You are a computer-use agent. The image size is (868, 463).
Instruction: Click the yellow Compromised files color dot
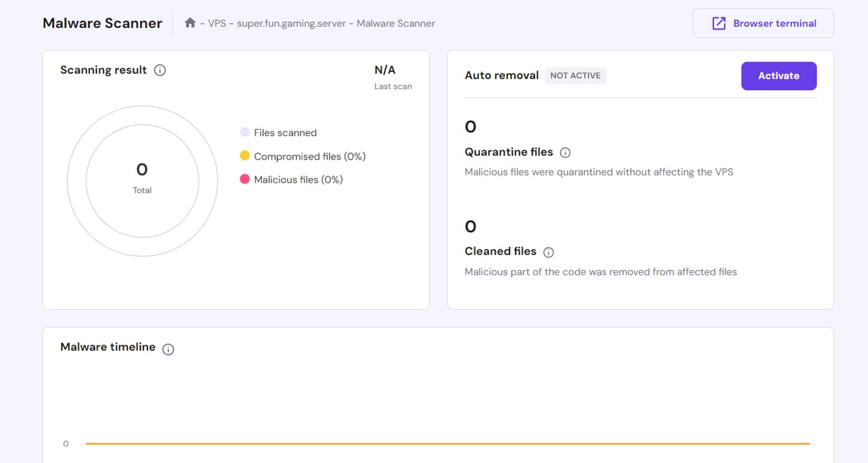pyautogui.click(x=245, y=156)
